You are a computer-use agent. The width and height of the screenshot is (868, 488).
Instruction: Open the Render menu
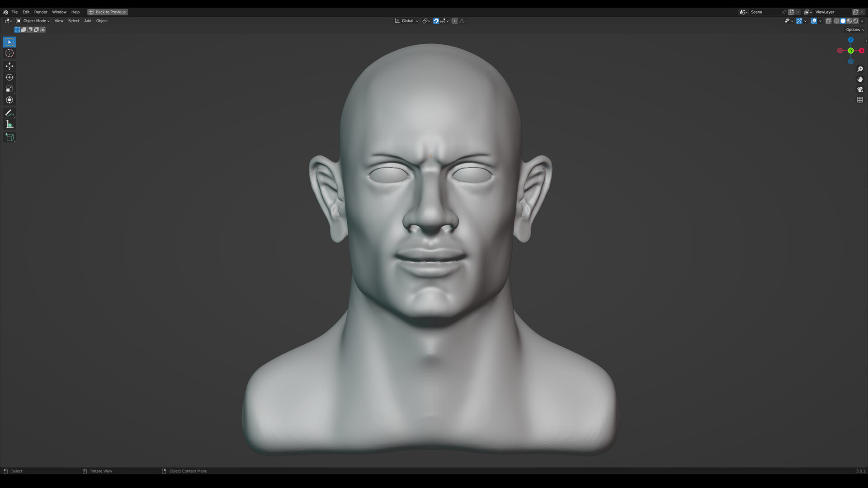41,12
